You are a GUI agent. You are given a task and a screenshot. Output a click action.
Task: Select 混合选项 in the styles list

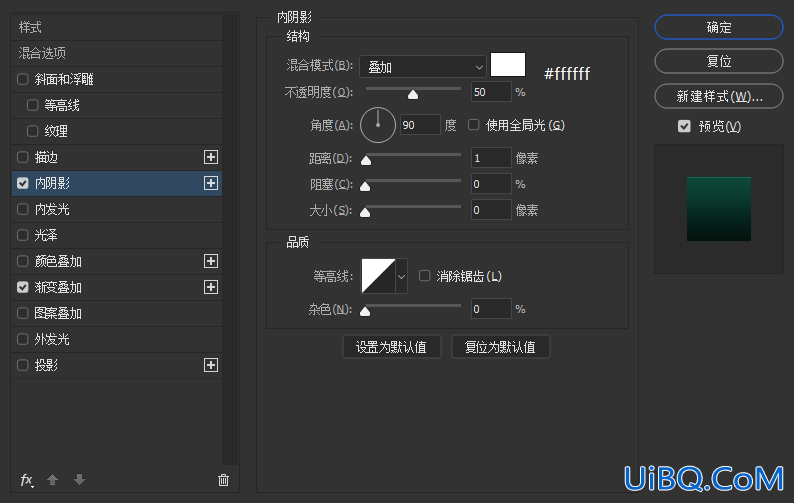[x=116, y=53]
